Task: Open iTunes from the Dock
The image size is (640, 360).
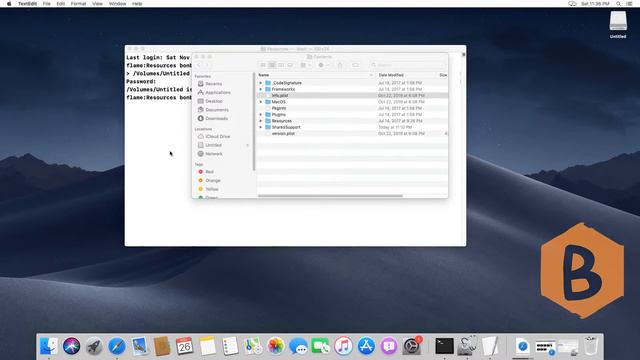Action: (x=344, y=346)
